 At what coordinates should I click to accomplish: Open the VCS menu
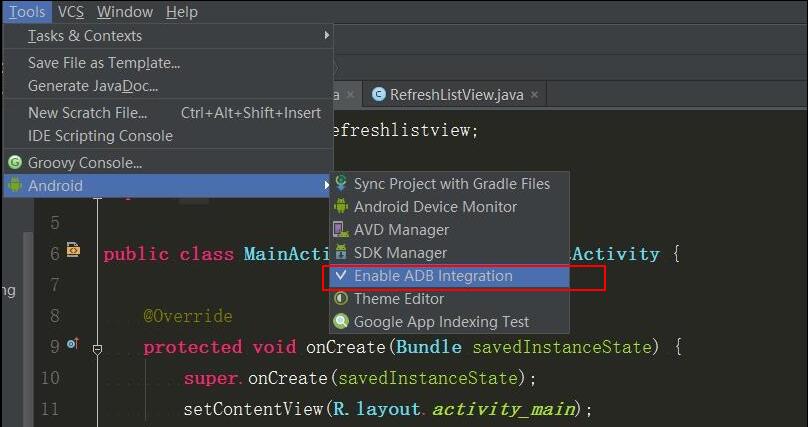[x=71, y=11]
